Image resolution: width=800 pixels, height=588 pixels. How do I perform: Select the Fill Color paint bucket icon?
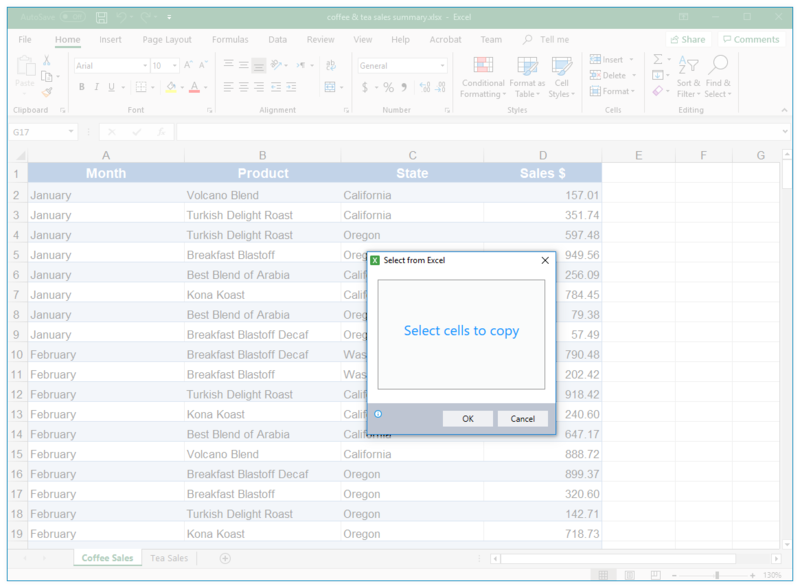pyautogui.click(x=171, y=86)
